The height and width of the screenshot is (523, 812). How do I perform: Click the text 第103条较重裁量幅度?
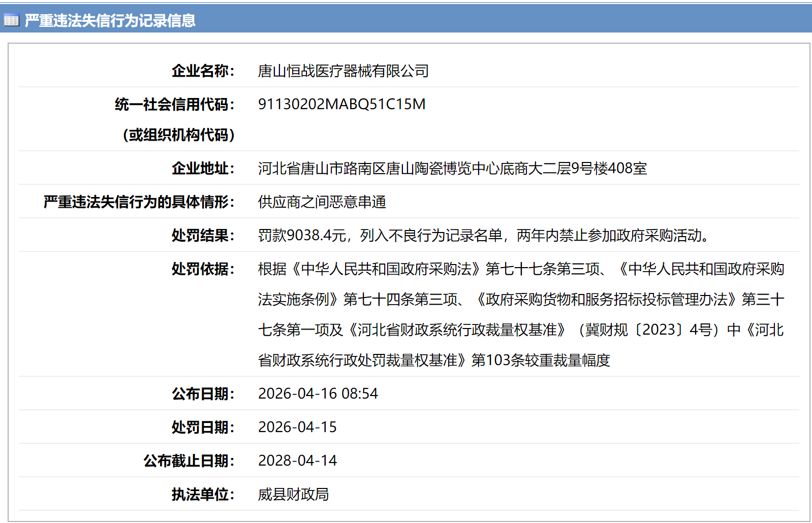540,360
